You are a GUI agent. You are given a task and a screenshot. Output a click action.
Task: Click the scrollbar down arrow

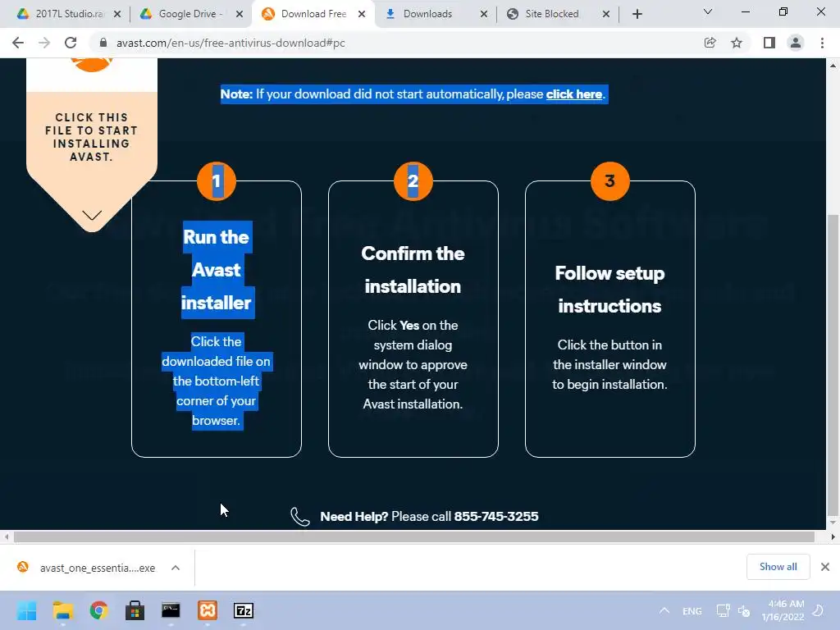tap(833, 523)
